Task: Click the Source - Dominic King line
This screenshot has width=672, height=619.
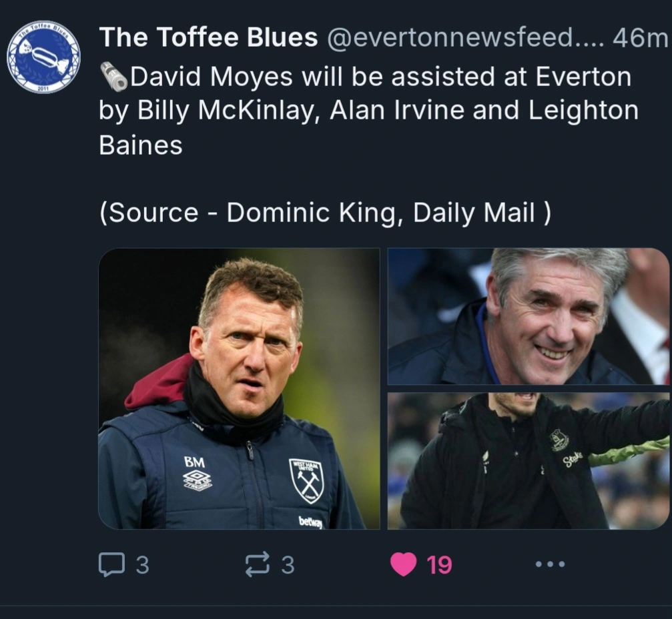Action: point(325,213)
